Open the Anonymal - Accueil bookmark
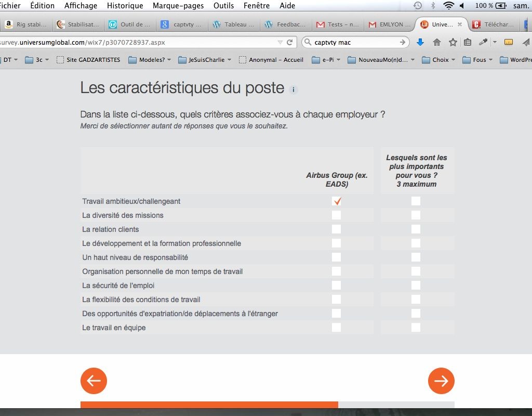The image size is (532, 416). 271,60
